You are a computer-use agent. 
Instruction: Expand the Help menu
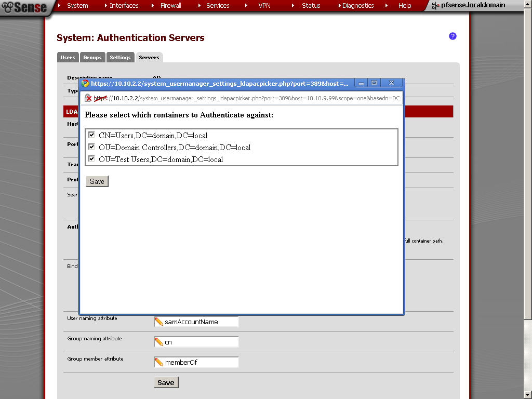click(x=404, y=5)
